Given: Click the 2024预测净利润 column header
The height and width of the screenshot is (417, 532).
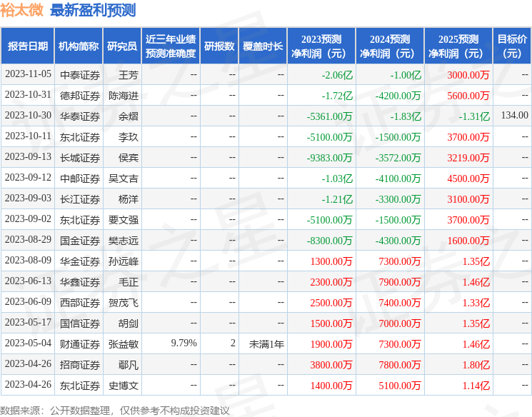Looking at the screenshot, I should pyautogui.click(x=390, y=46).
